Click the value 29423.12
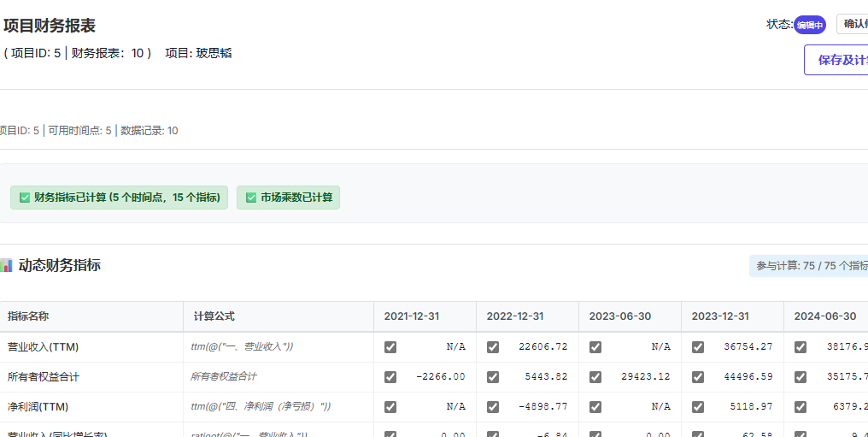Screen dimensions: 868x437 pos(646,376)
